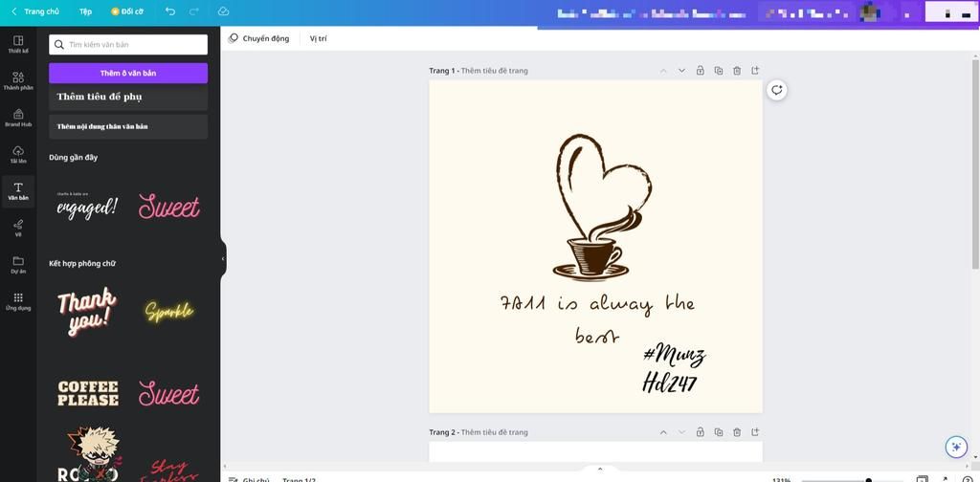Image resolution: width=980 pixels, height=482 pixels.
Task: Select the '#Munz Hd247' text
Action: click(x=674, y=368)
